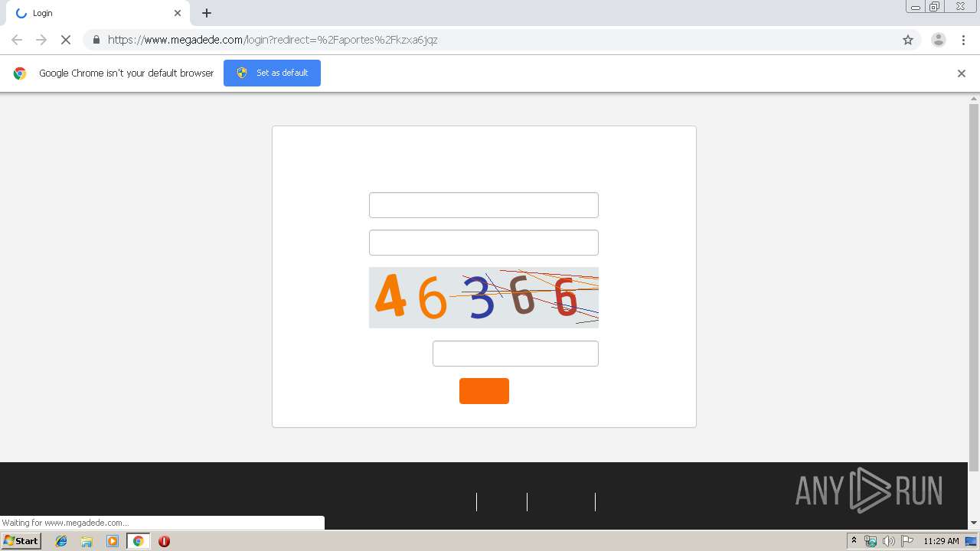
Task: Show hidden system tray icons
Action: pyautogui.click(x=854, y=541)
